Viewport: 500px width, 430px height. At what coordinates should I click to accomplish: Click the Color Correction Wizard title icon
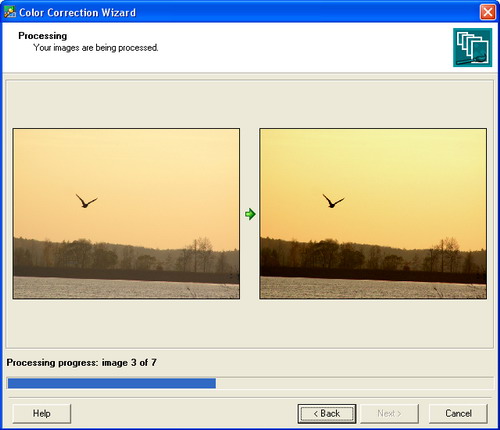(10, 12)
